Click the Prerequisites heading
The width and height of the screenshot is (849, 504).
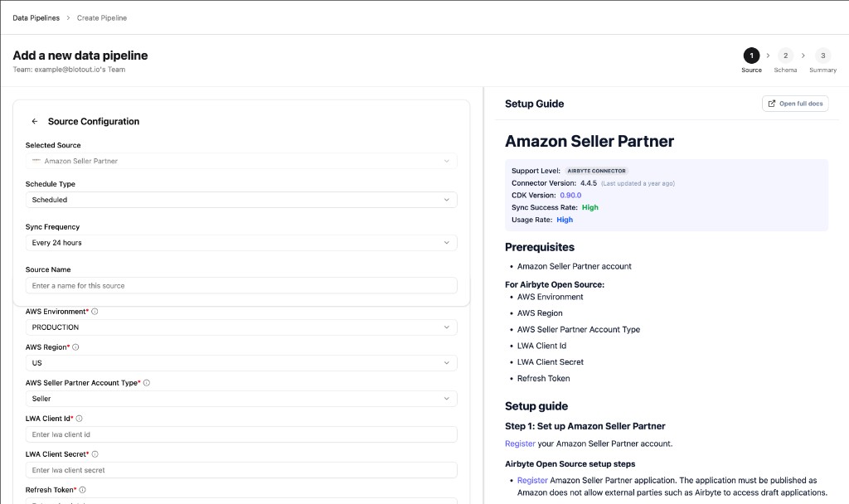click(x=540, y=247)
